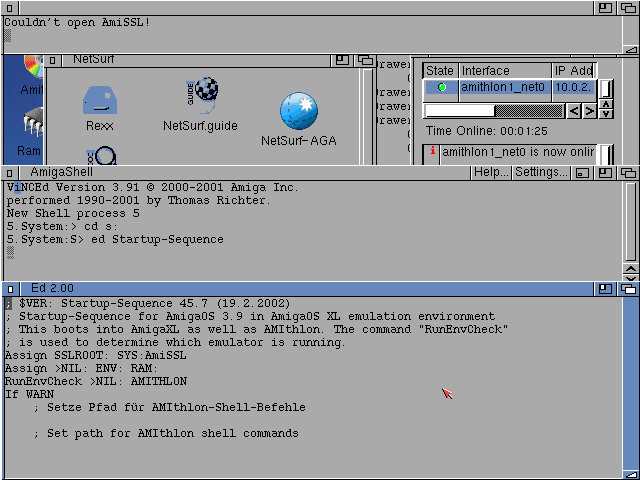Click the ViNCEd Version 3.91 line

(153, 187)
